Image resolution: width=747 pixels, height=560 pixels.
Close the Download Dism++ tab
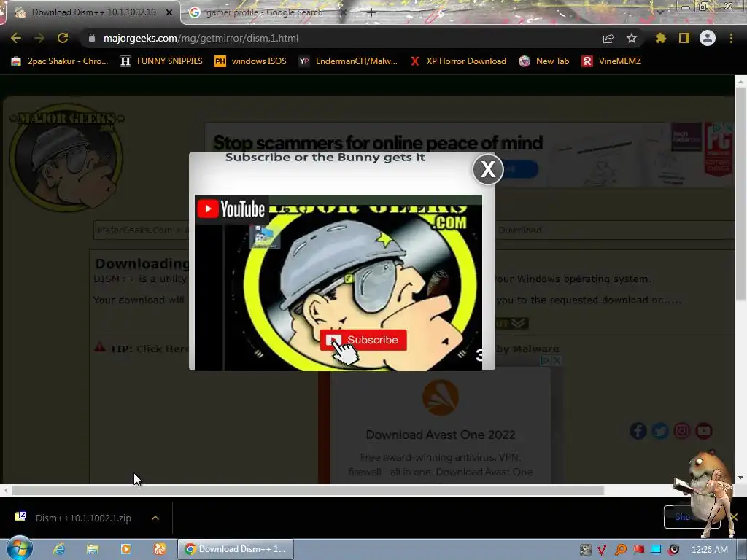coord(169,12)
